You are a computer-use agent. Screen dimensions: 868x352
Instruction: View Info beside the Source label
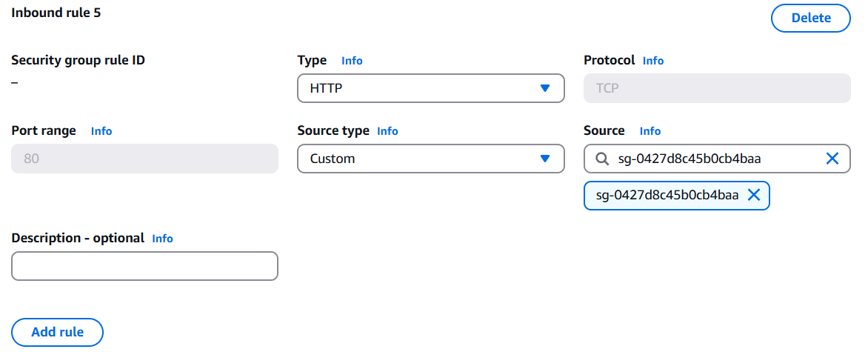pyautogui.click(x=650, y=131)
